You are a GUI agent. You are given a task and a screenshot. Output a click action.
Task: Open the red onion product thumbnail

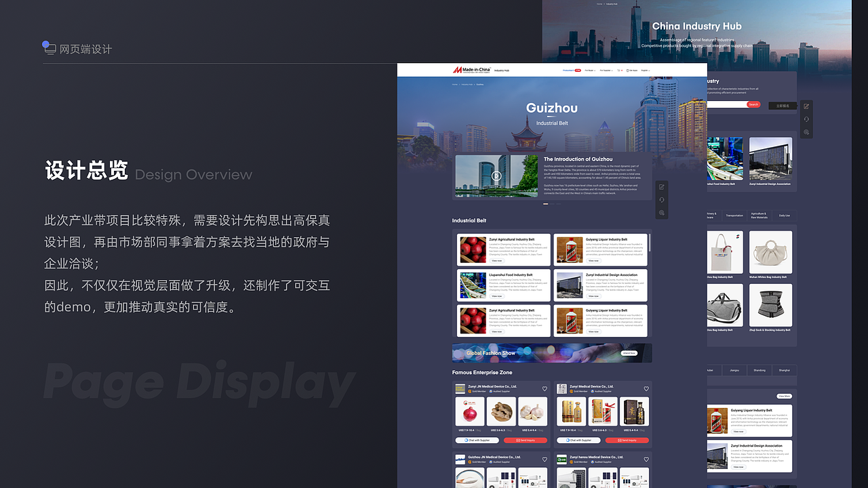pos(470,411)
